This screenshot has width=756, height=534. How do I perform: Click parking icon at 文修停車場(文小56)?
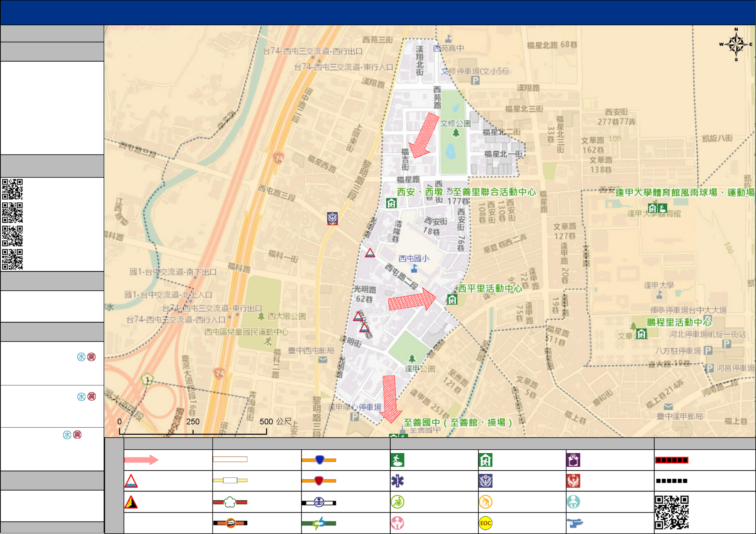click(475, 80)
